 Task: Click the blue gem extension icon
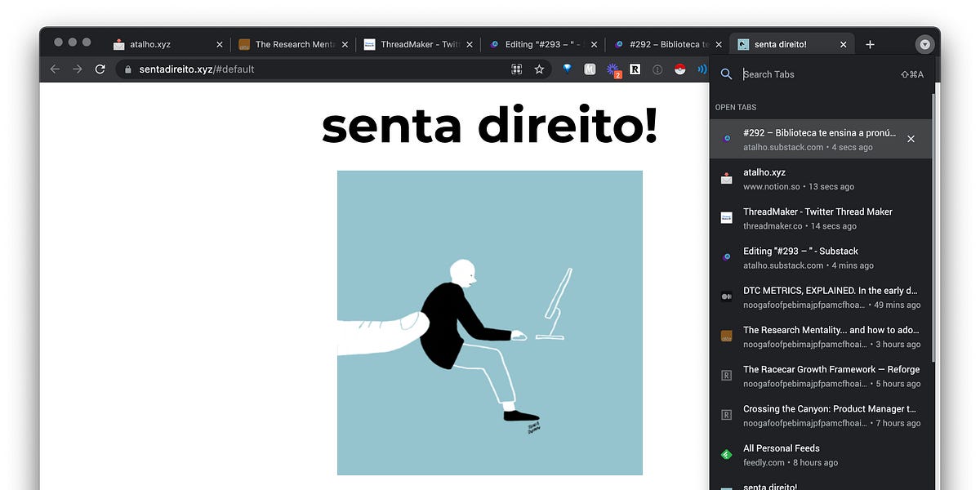[568, 69]
